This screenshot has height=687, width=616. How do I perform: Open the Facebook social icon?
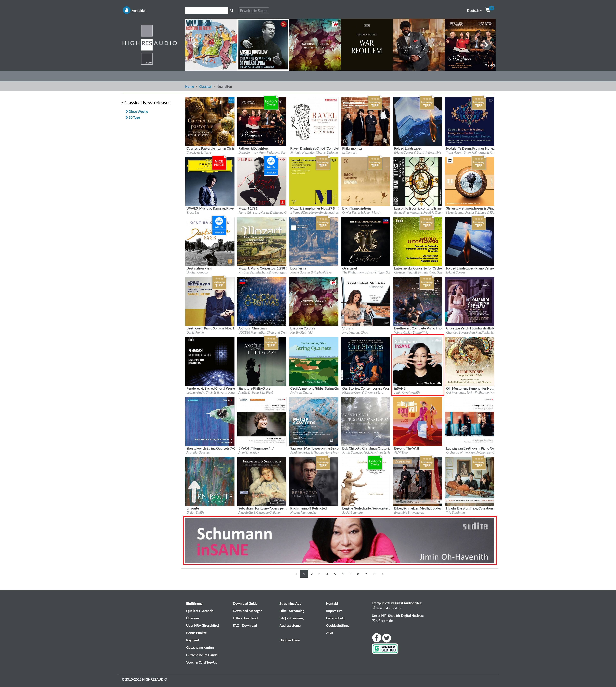[377, 638]
